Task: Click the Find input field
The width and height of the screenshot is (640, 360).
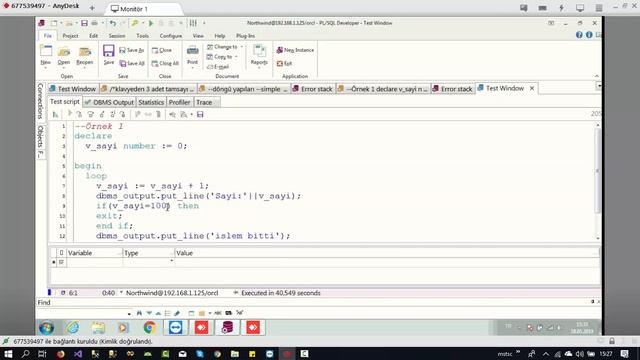Action: click(84, 313)
